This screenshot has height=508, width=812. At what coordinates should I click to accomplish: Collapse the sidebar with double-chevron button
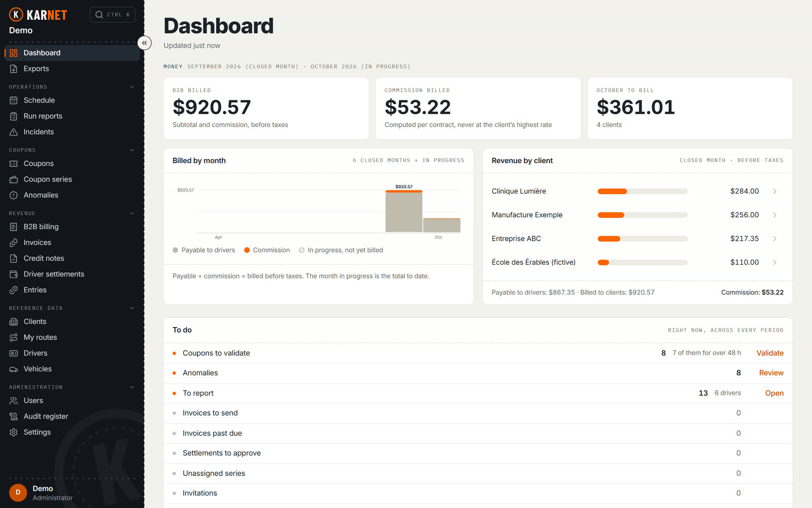click(x=145, y=43)
